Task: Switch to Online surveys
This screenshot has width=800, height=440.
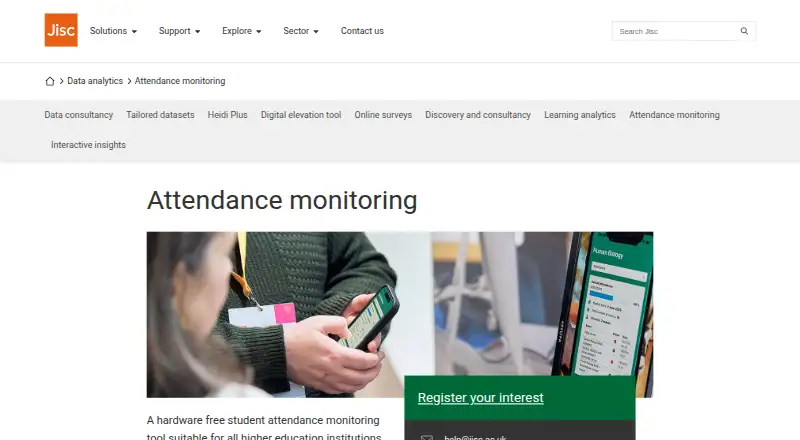Action: [x=383, y=115]
